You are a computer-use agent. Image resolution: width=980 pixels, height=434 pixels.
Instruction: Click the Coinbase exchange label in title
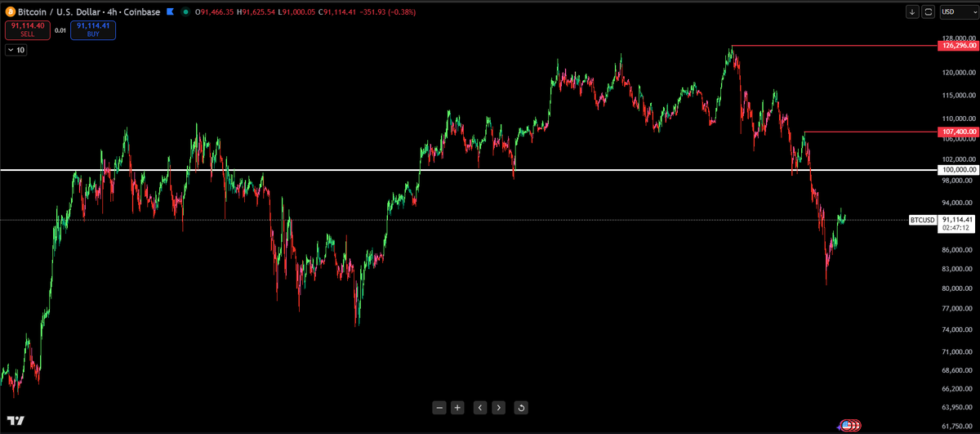pos(140,12)
